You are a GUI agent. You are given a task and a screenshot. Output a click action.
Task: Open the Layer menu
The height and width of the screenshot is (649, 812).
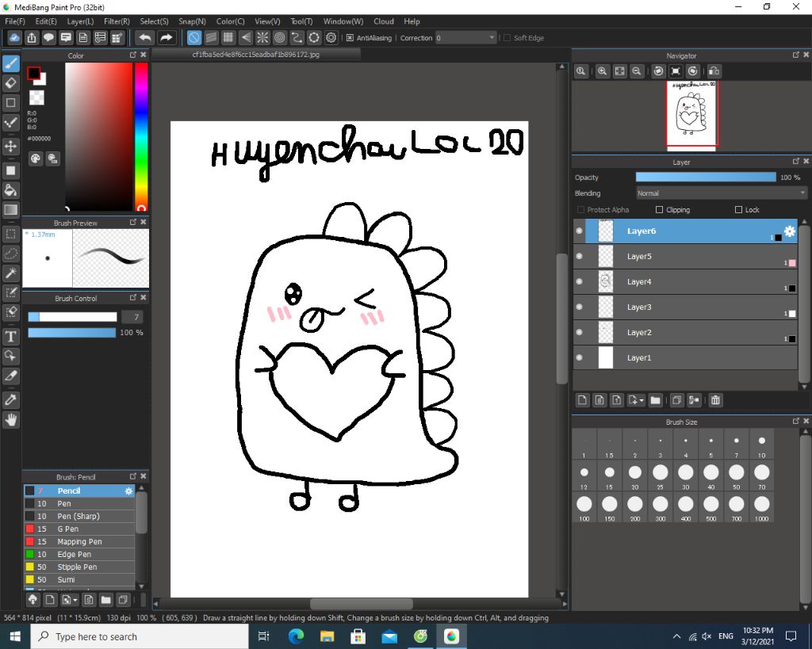80,21
